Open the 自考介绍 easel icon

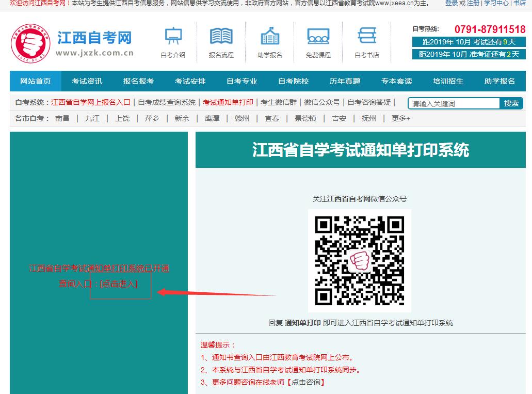[x=173, y=37]
